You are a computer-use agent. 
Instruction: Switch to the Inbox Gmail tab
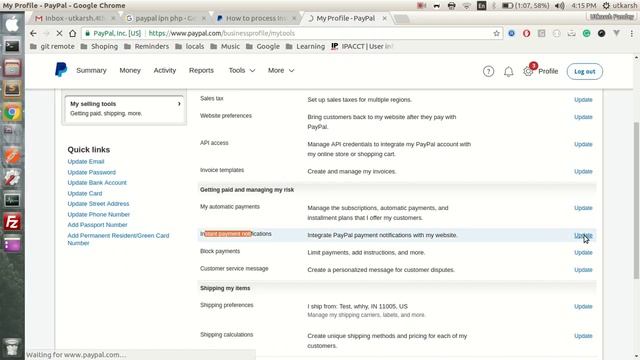(74, 18)
